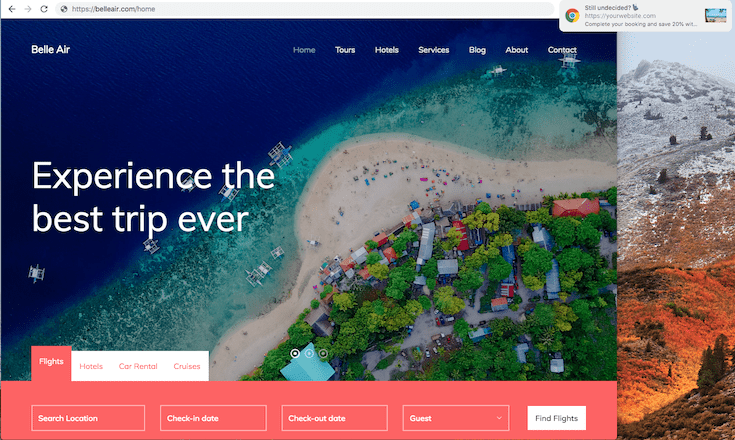
Task: Focus the Search Location input field
Action: pos(88,418)
